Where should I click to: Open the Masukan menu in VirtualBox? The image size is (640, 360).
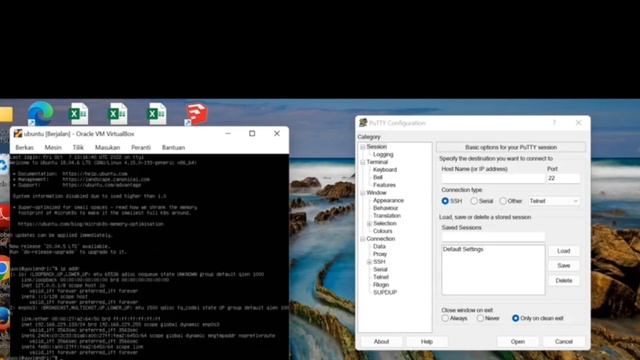pos(107,147)
